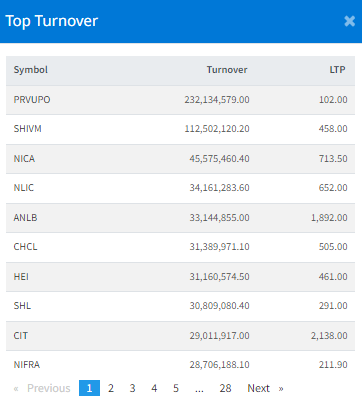Sort by the LTP column header

pos(337,70)
